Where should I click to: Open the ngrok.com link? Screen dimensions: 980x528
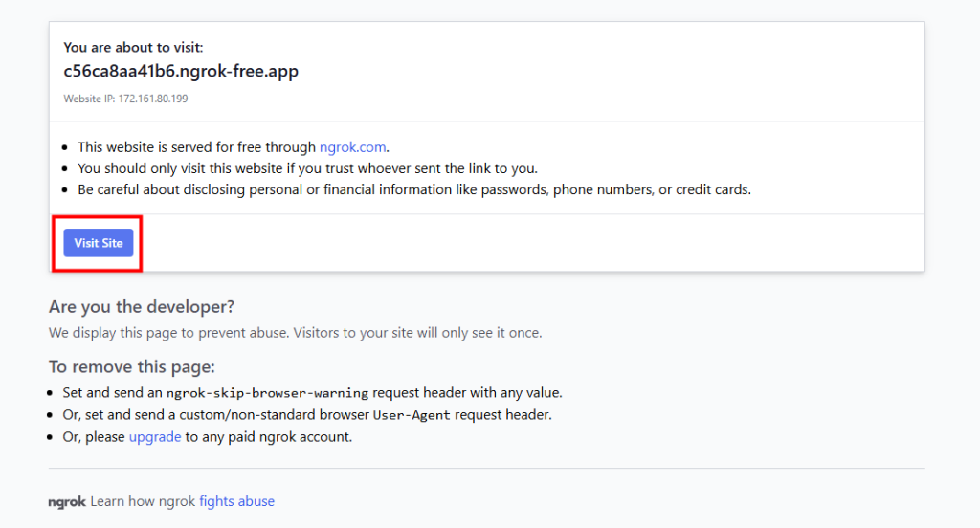point(353,147)
